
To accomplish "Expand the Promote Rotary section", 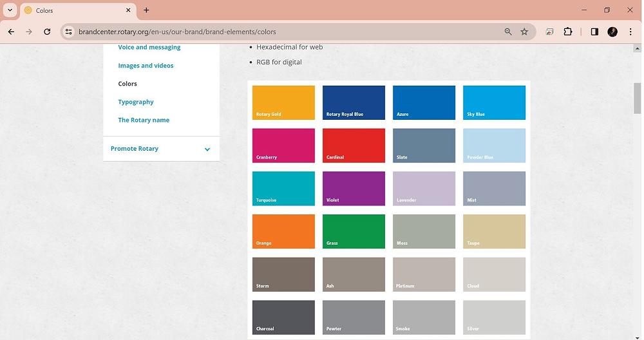I will [x=207, y=149].
